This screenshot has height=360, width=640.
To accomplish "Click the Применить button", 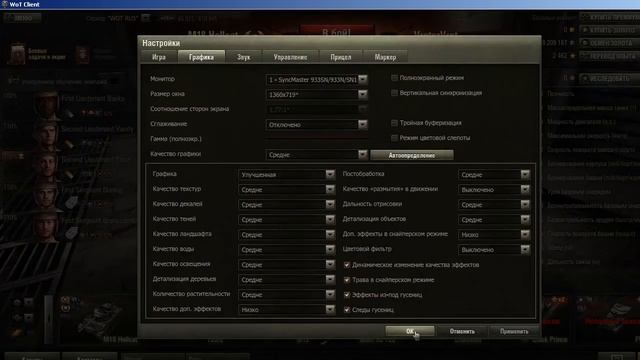I will pos(514,331).
